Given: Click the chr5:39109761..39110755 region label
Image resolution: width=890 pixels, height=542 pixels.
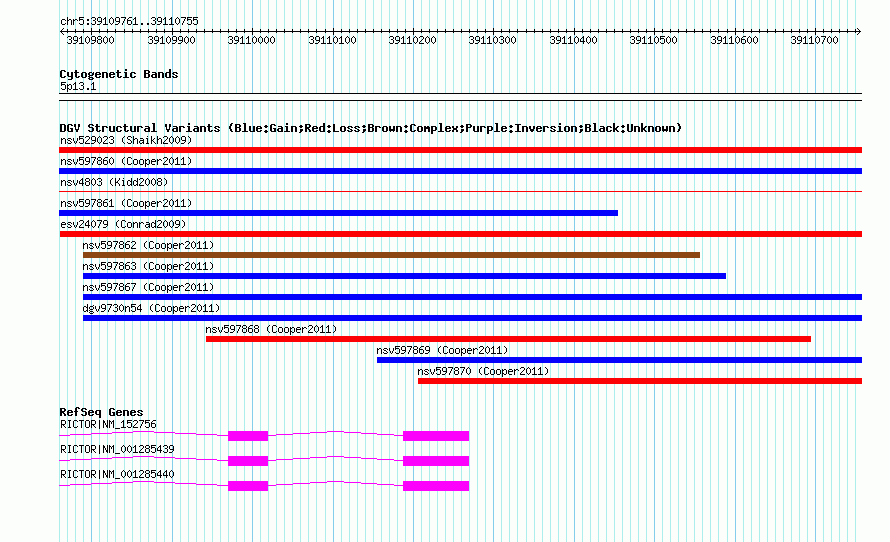Looking at the screenshot, I should point(129,21).
